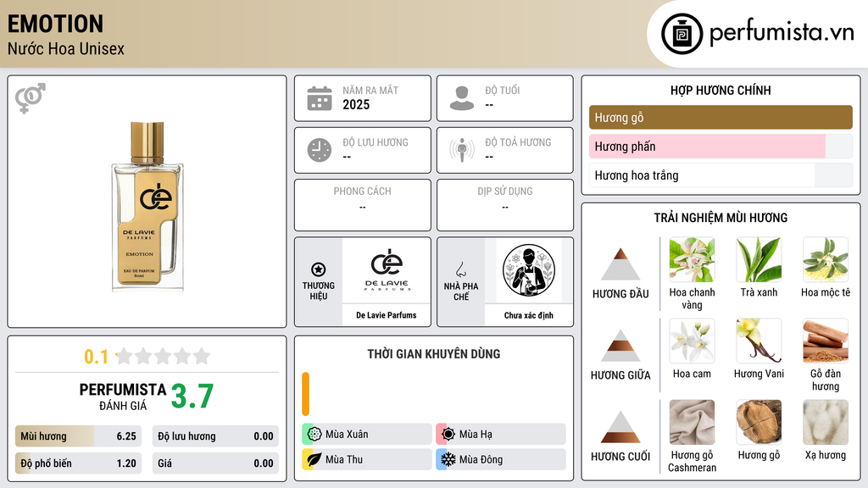This screenshot has height=488, width=868.
Task: Select the Hoa mộc tê note image
Action: click(x=826, y=260)
